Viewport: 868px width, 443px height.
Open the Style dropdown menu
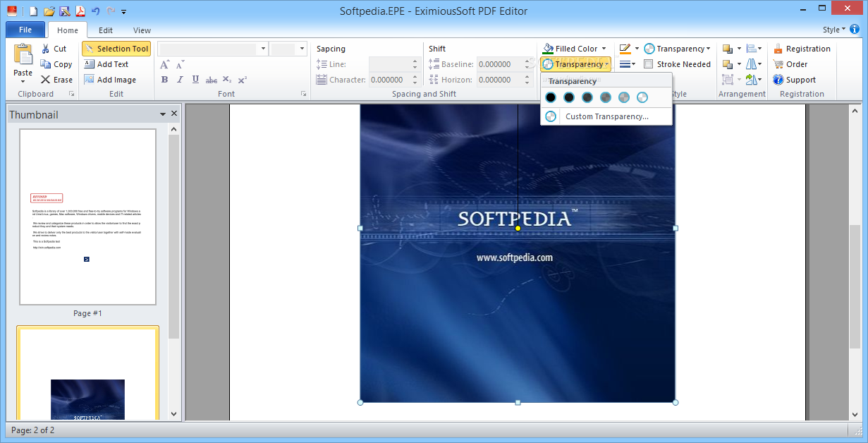coord(834,30)
